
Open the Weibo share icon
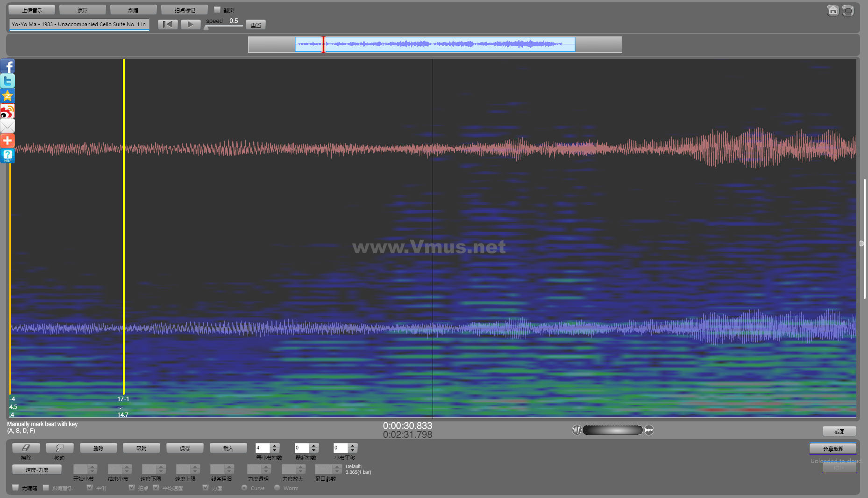7,111
